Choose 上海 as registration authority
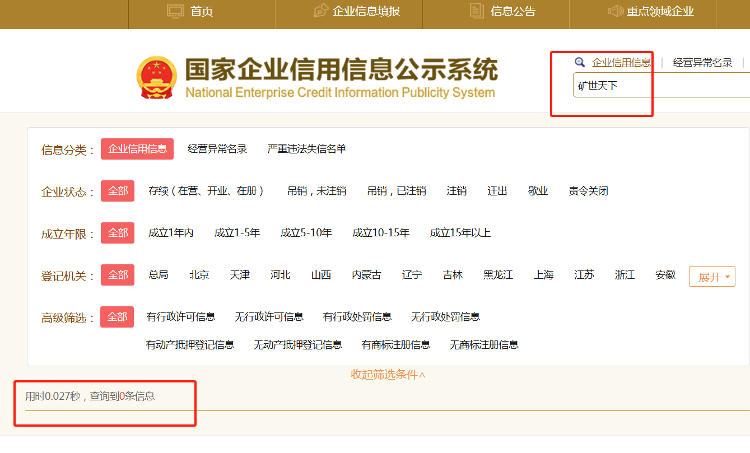The image size is (750, 453). 543,275
